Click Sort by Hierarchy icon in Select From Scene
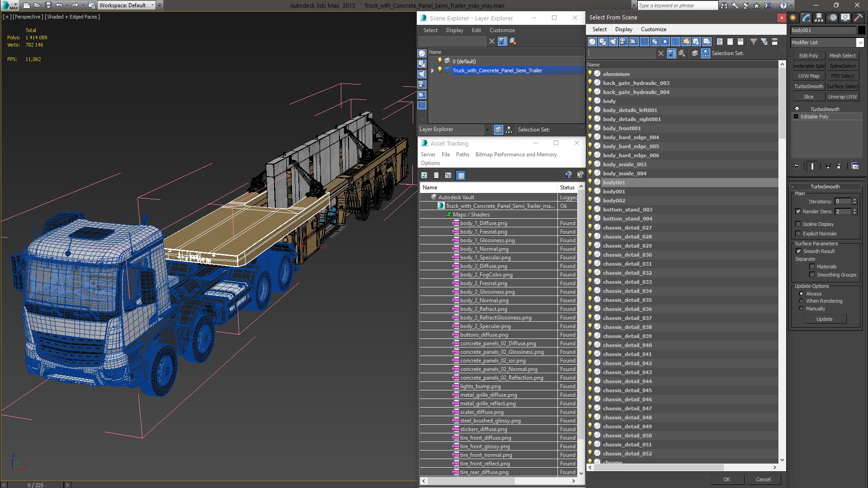Screen dimensions: 868x488 tap(705, 53)
